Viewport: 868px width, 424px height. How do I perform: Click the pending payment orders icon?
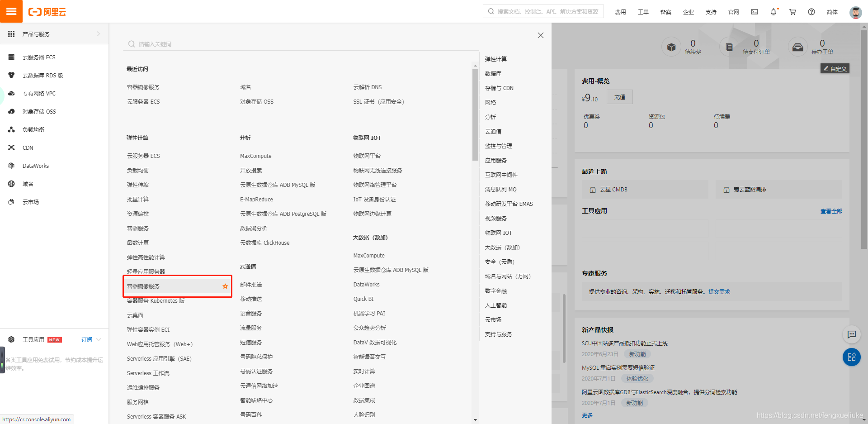pos(729,47)
